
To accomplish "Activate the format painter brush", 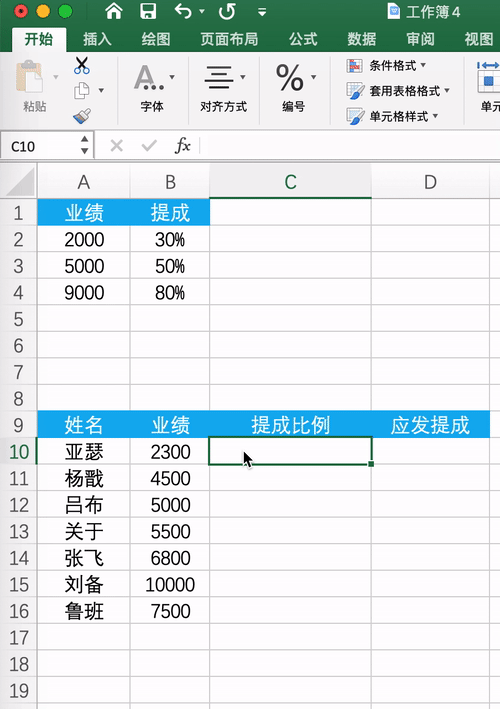I will pos(82,116).
